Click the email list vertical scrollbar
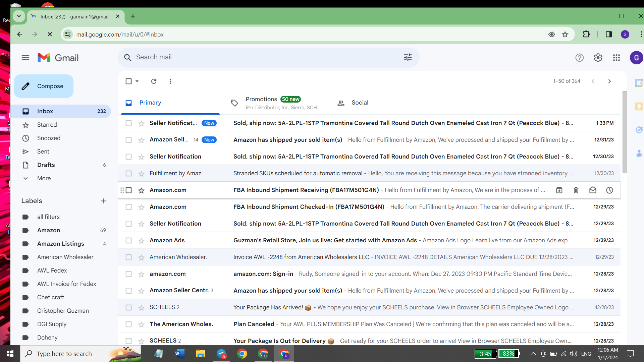The height and width of the screenshot is (362, 644). click(625, 132)
